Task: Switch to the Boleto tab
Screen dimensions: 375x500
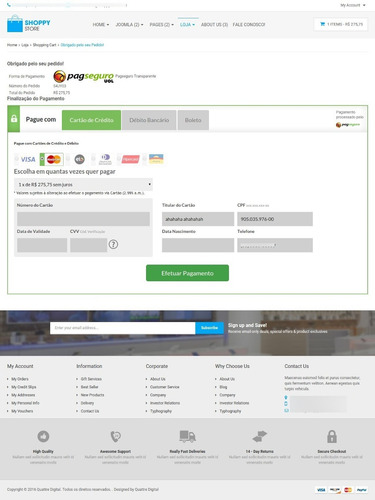Action: coord(193,120)
